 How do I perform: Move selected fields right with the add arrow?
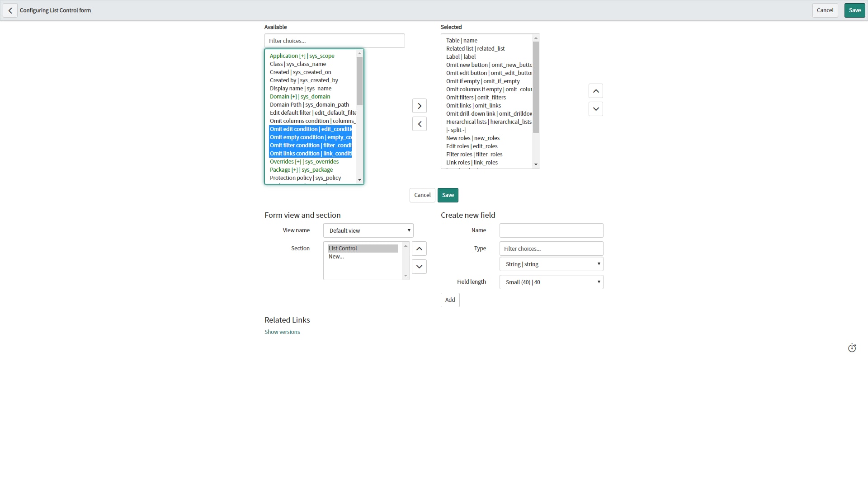click(x=419, y=106)
